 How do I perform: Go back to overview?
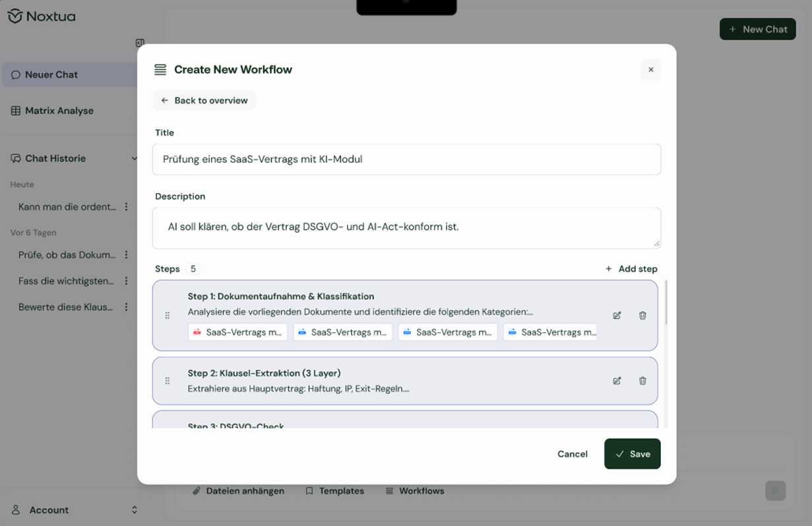(x=204, y=101)
